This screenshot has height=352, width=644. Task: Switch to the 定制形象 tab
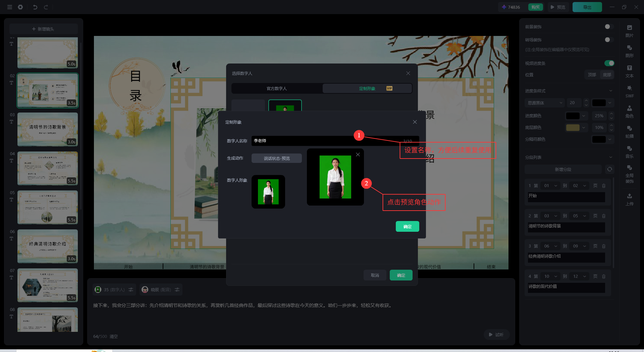point(367,88)
